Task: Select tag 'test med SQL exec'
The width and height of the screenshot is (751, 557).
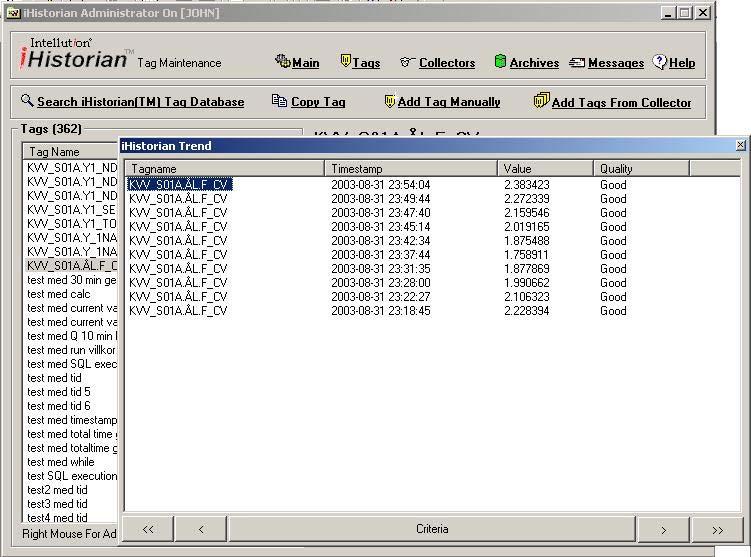Action: [x=71, y=364]
